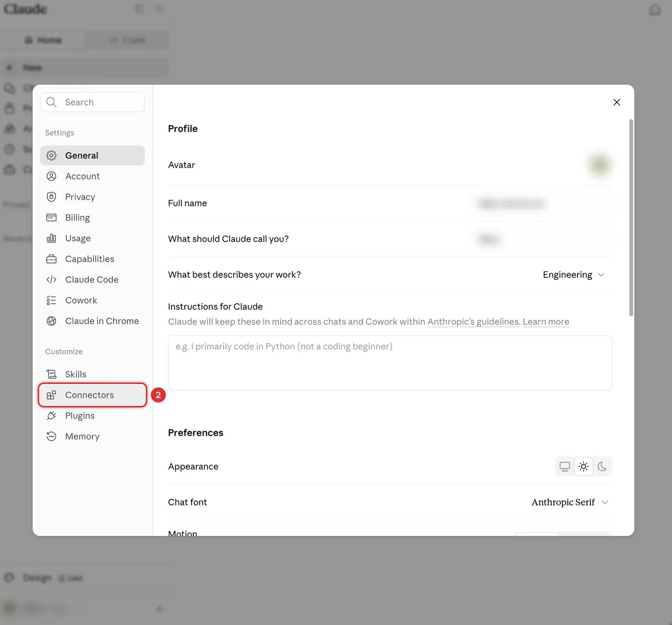
Task: Click the Instructions for Claude text area
Action: tap(390, 363)
